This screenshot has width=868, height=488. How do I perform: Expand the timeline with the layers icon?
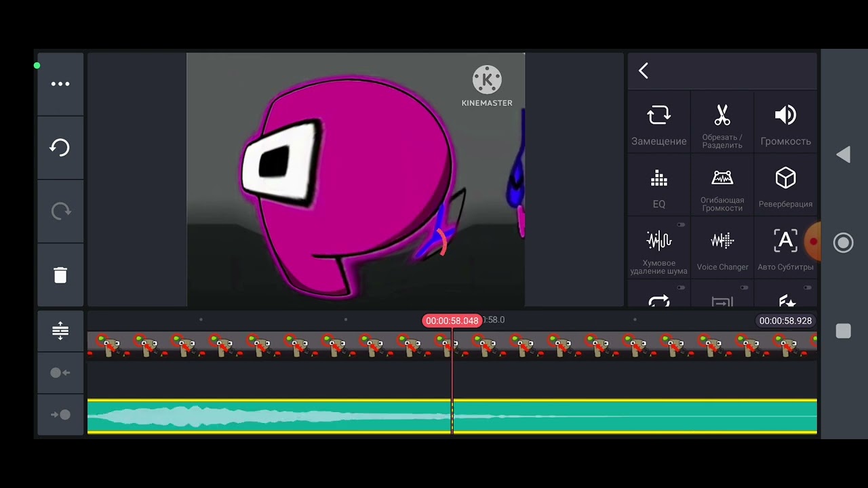point(60,331)
